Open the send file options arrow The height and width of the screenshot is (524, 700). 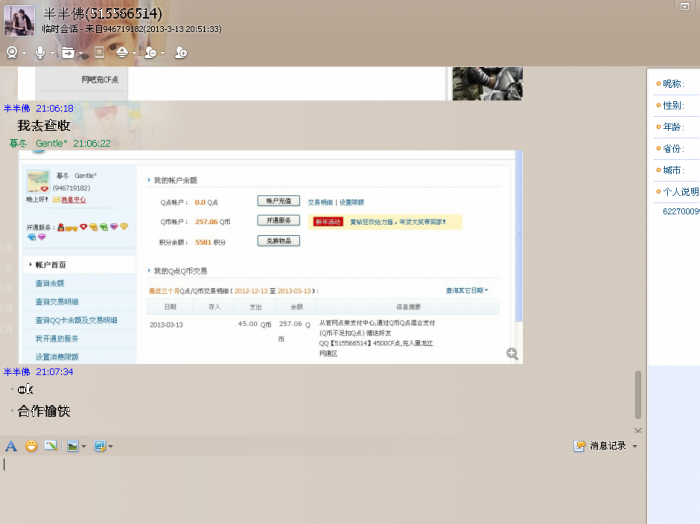[81, 53]
